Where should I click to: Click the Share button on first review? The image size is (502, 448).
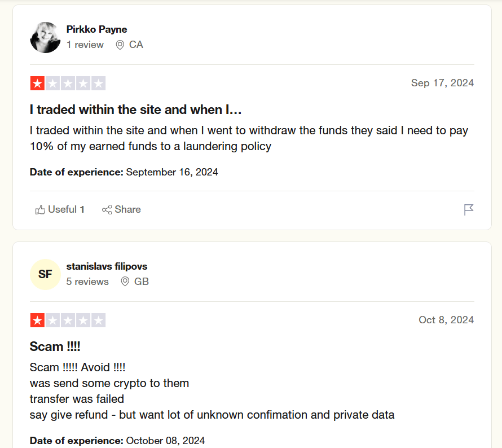pyautogui.click(x=121, y=210)
